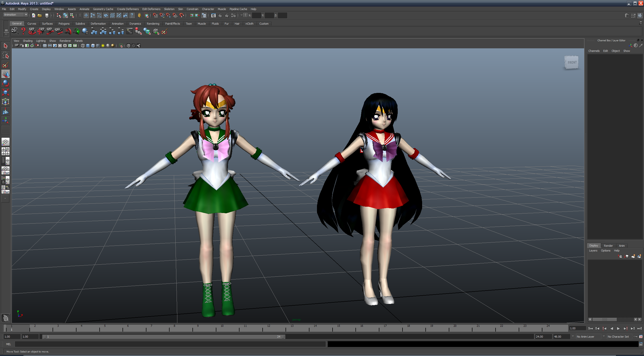Open the Create Deformers menu

tap(128, 9)
